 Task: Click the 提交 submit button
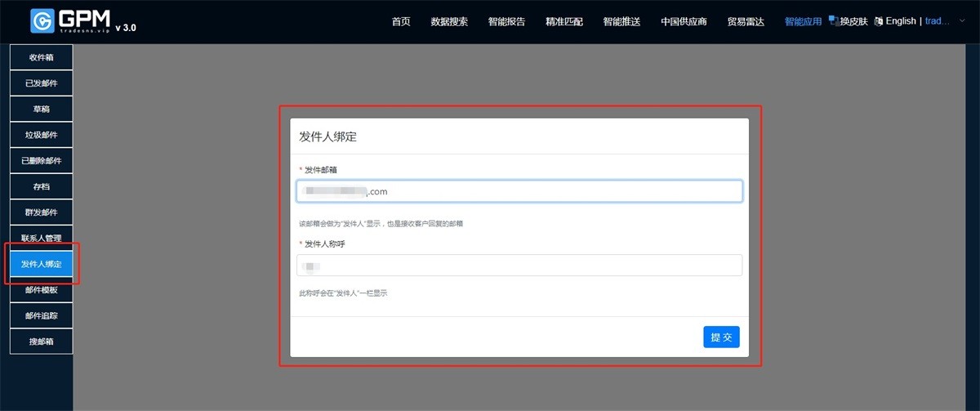pos(721,337)
